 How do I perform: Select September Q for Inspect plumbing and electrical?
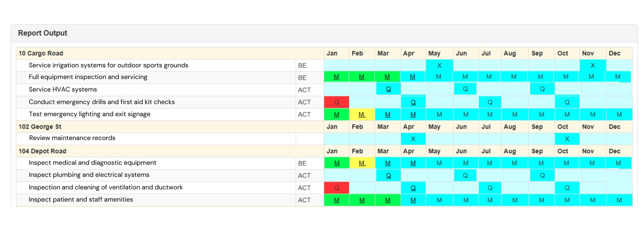(542, 175)
